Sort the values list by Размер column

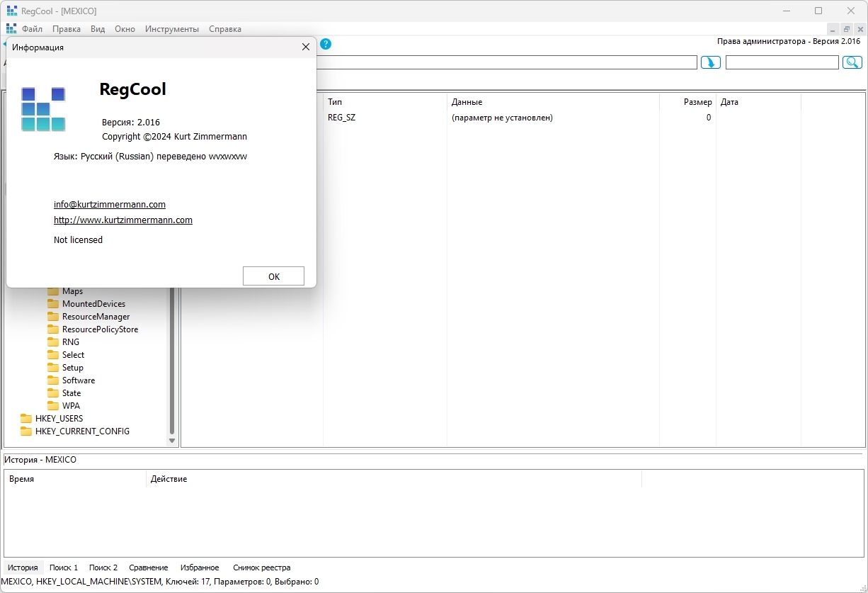(x=687, y=102)
